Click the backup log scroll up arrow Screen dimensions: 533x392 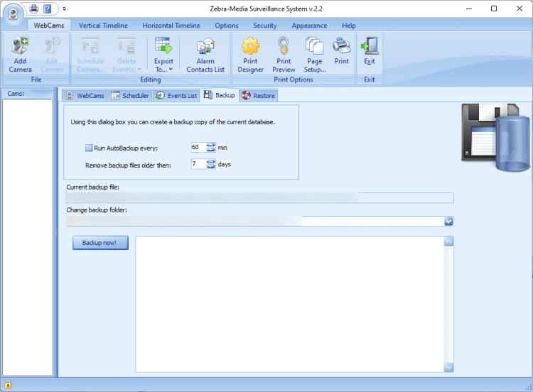448,241
